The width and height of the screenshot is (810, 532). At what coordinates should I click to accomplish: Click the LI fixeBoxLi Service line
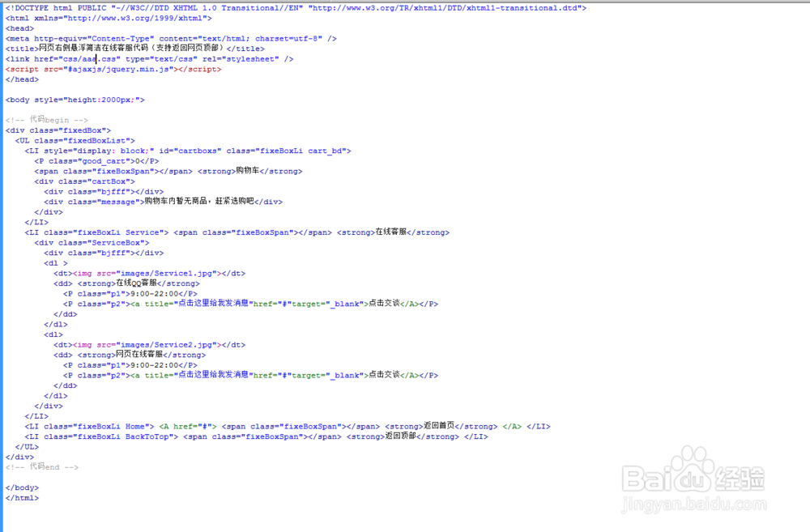pyautogui.click(x=237, y=232)
